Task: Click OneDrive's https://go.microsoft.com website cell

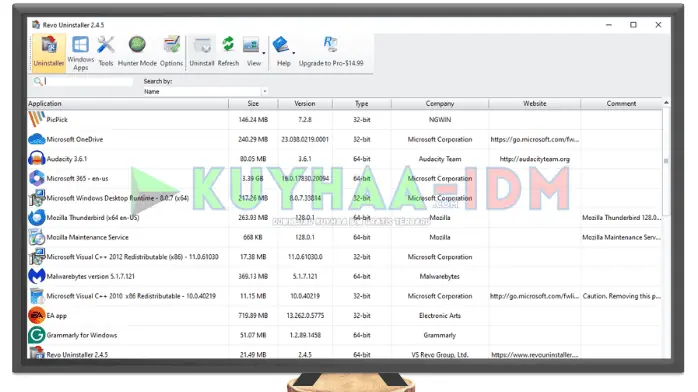Action: pyautogui.click(x=535, y=139)
